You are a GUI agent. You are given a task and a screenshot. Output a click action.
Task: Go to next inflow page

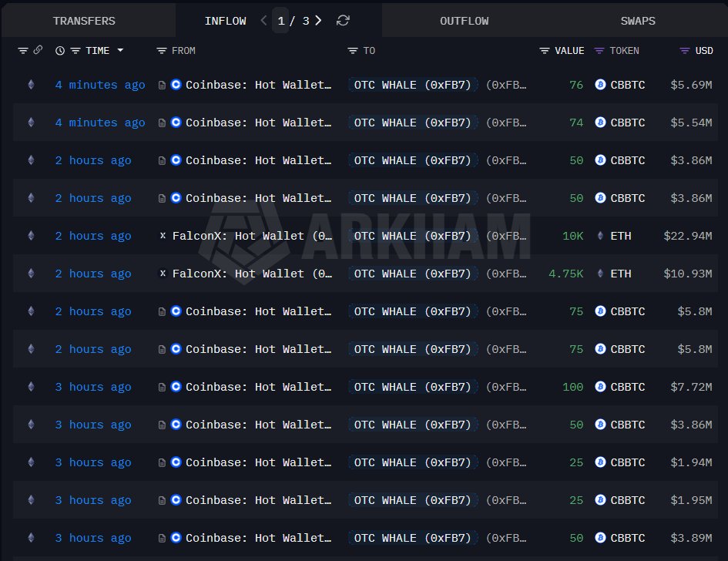[319, 21]
